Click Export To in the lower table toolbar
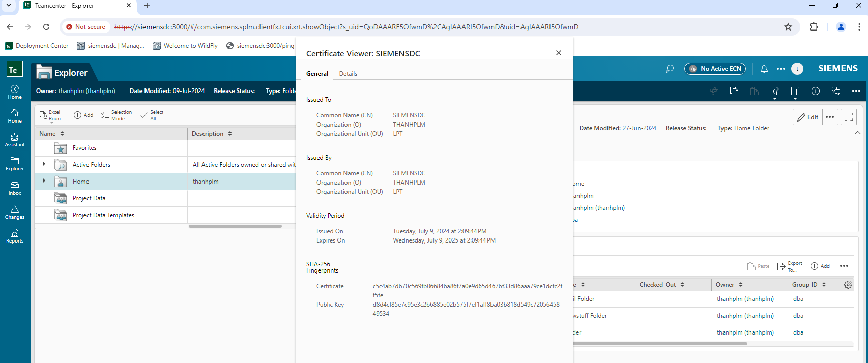Screen dimensions: 868x363 click(x=790, y=266)
